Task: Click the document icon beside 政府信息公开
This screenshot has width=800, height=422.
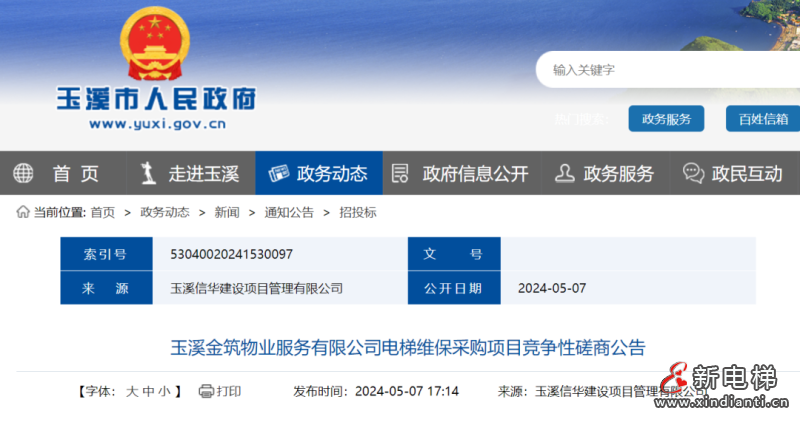Action: tap(400, 173)
